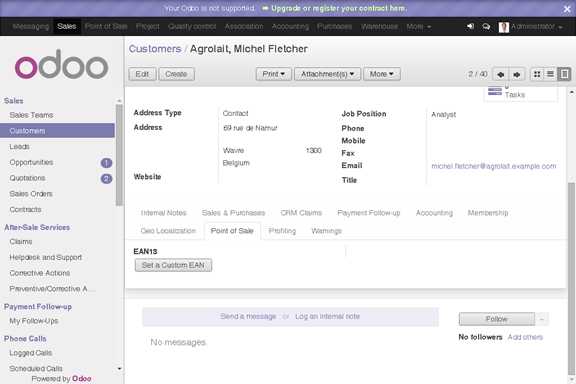
Task: Open the Purchases menu
Action: click(334, 26)
